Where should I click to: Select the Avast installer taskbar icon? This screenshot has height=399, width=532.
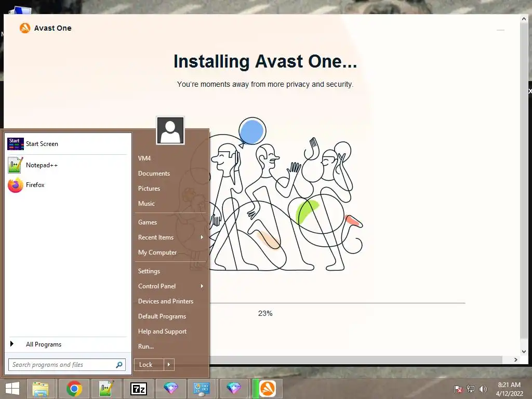click(x=268, y=389)
